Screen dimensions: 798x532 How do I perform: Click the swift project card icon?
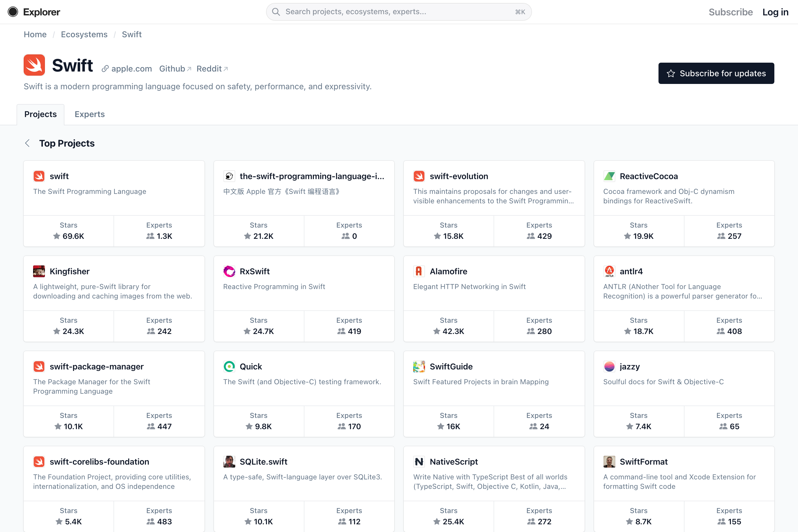click(39, 176)
